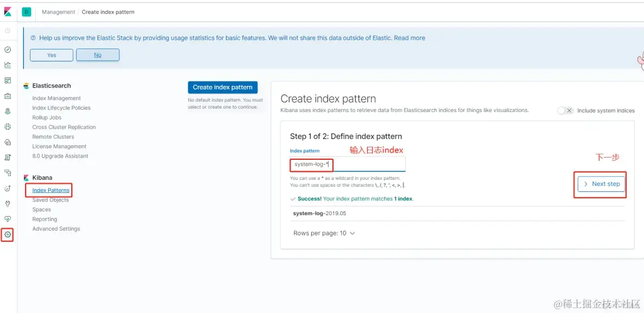Click Create index pattern breadcrumb
This screenshot has width=644, height=313.
point(108,12)
